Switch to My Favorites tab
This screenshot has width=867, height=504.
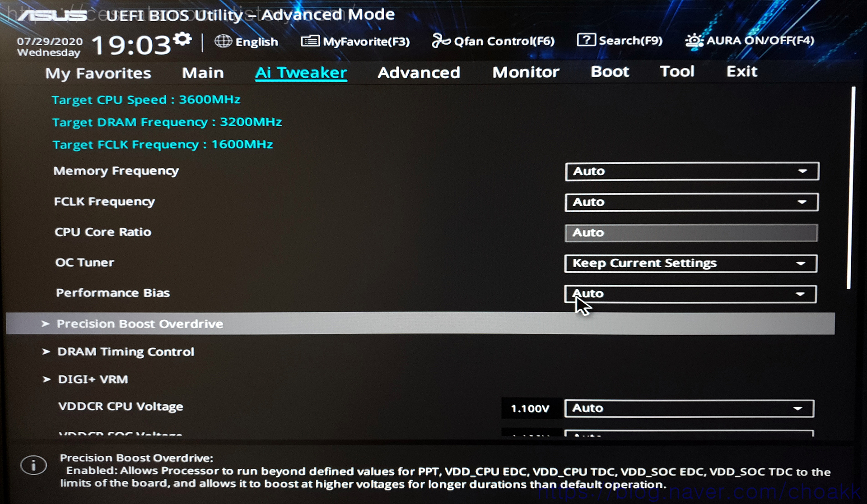coord(98,73)
